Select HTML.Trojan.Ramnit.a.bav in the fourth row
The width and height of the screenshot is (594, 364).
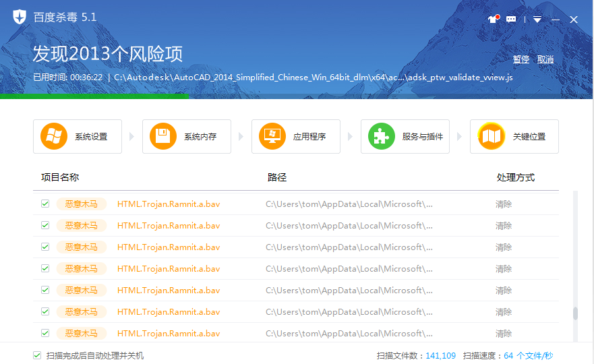(169, 268)
